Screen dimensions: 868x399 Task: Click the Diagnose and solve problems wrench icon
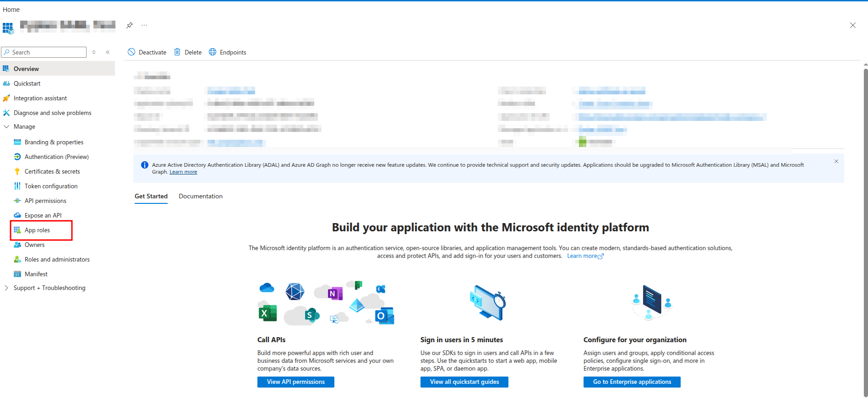pos(6,113)
